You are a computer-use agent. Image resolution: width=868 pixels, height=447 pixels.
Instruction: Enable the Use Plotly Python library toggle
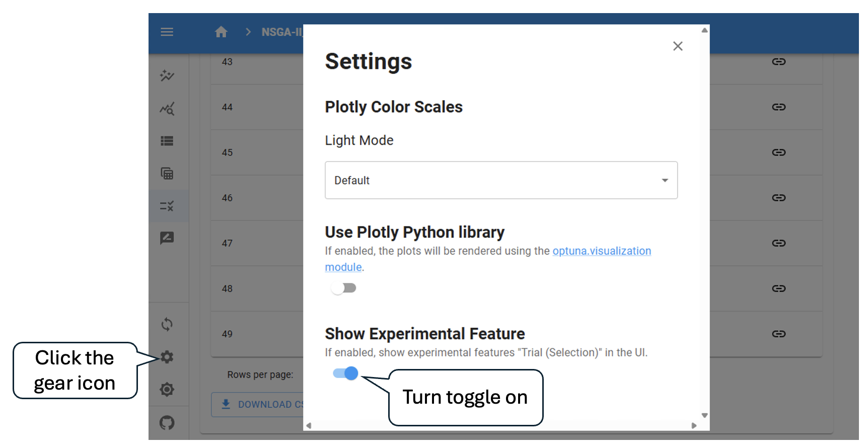coord(343,288)
